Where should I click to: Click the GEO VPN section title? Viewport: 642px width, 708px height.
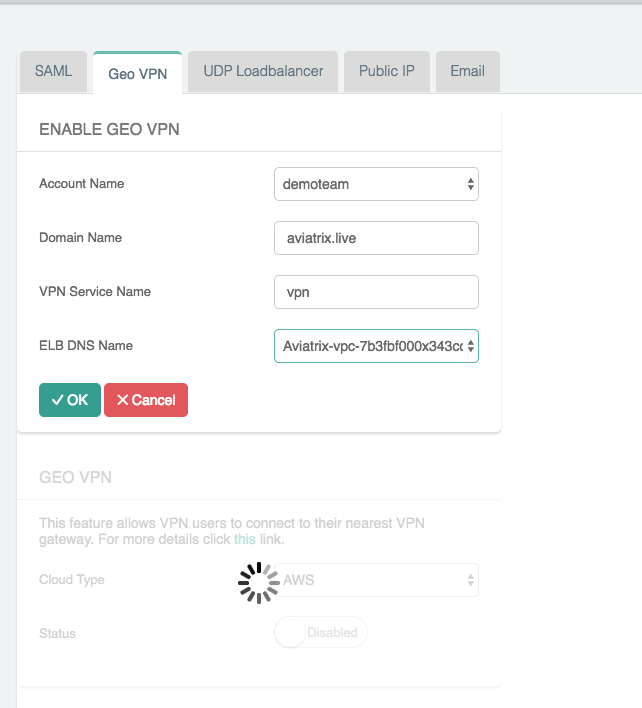75,477
